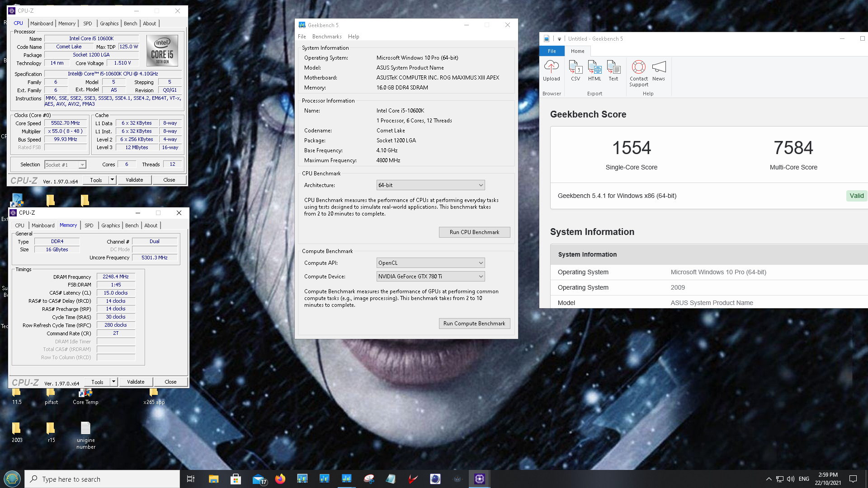Screen dimensions: 868x488
Task: Open the Benchmarks menu in Geekbench 5
Action: 327,37
